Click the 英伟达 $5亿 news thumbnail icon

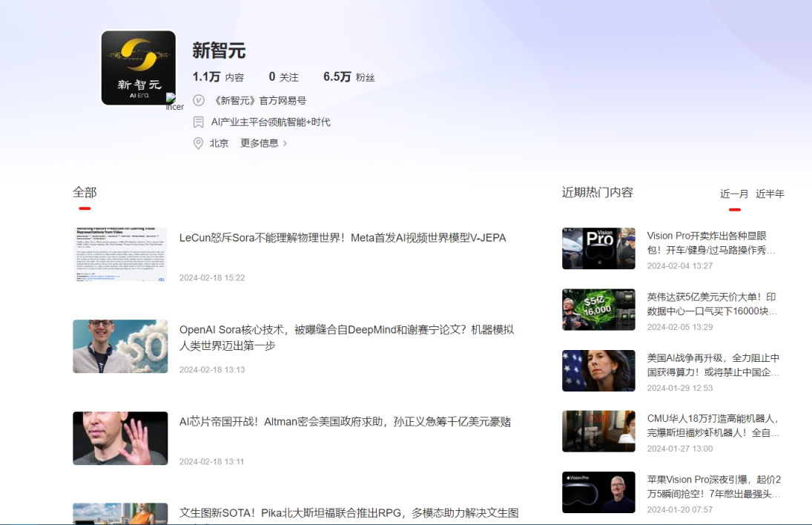(x=598, y=309)
